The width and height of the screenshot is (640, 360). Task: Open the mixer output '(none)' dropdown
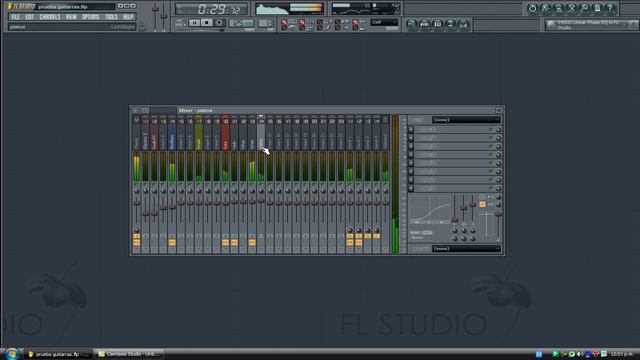(x=467, y=249)
